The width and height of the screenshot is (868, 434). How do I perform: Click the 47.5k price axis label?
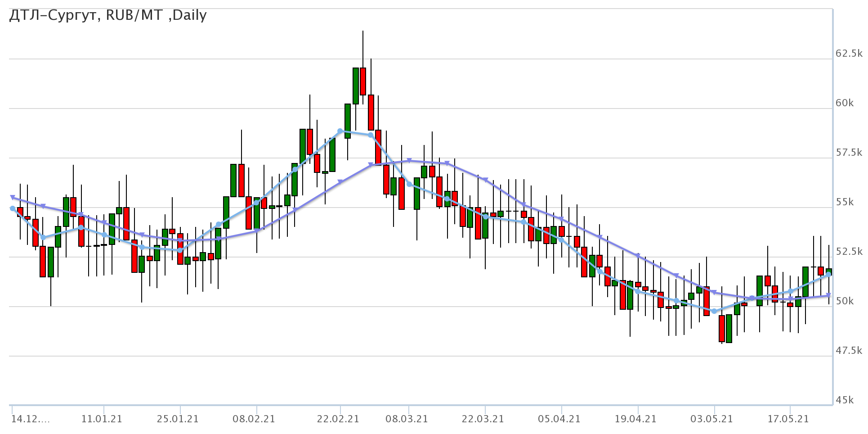[848, 351]
